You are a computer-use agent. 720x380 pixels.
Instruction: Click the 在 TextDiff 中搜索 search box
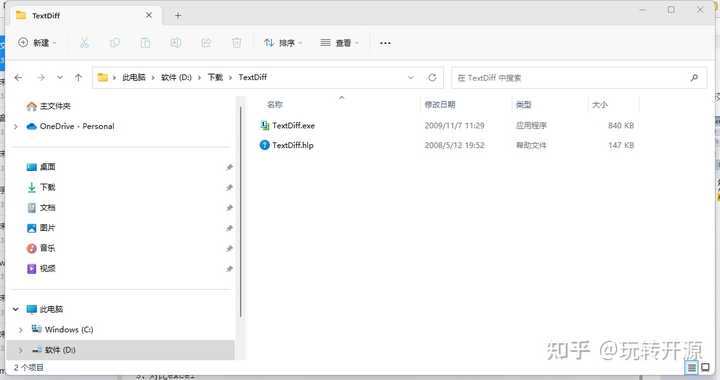[x=579, y=78]
